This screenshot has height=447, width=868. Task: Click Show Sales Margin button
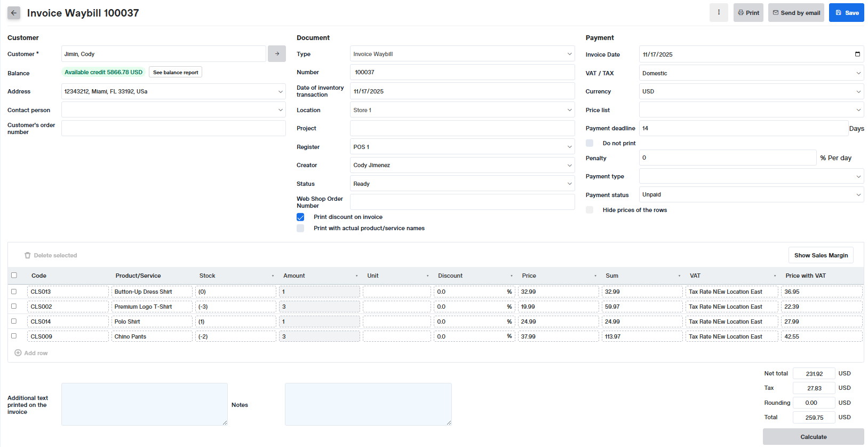821,255
